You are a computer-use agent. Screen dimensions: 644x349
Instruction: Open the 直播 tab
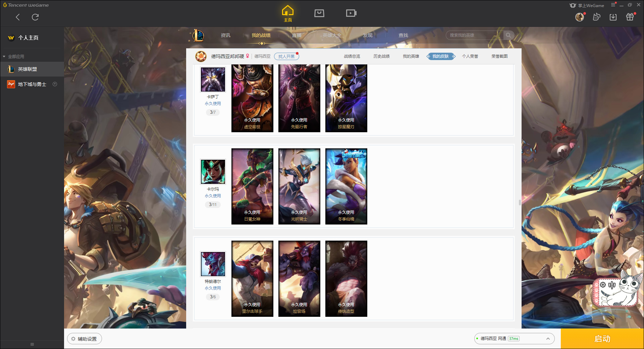pyautogui.click(x=297, y=35)
